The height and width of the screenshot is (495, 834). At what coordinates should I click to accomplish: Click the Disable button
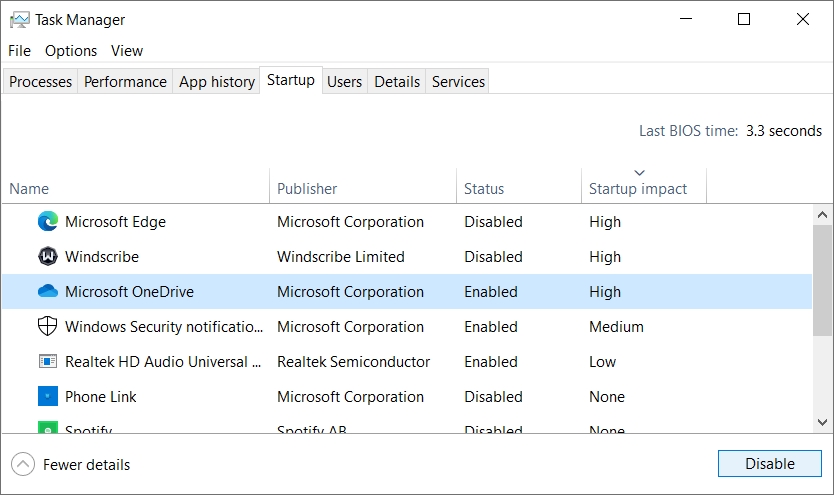770,464
